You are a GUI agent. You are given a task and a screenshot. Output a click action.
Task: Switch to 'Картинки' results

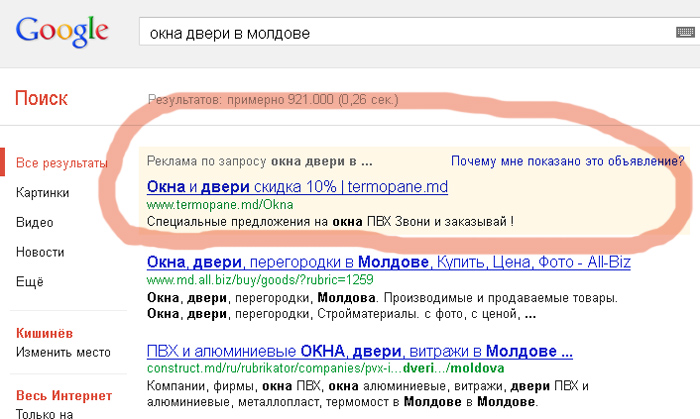click(42, 193)
